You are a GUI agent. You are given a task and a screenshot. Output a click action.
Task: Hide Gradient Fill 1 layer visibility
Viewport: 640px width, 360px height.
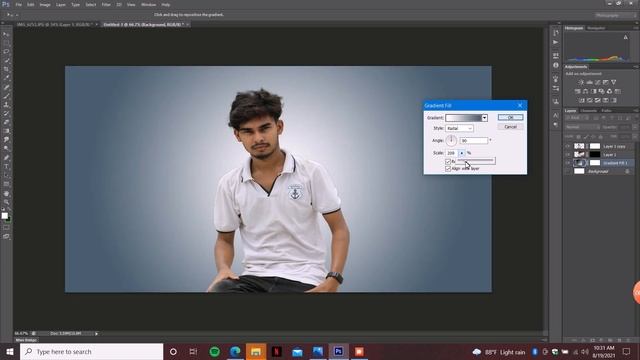pos(568,163)
